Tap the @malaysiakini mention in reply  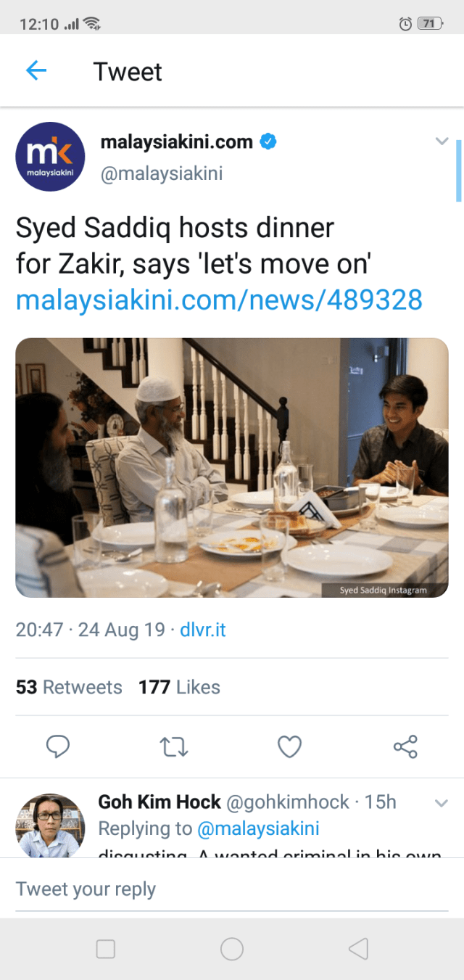259,828
